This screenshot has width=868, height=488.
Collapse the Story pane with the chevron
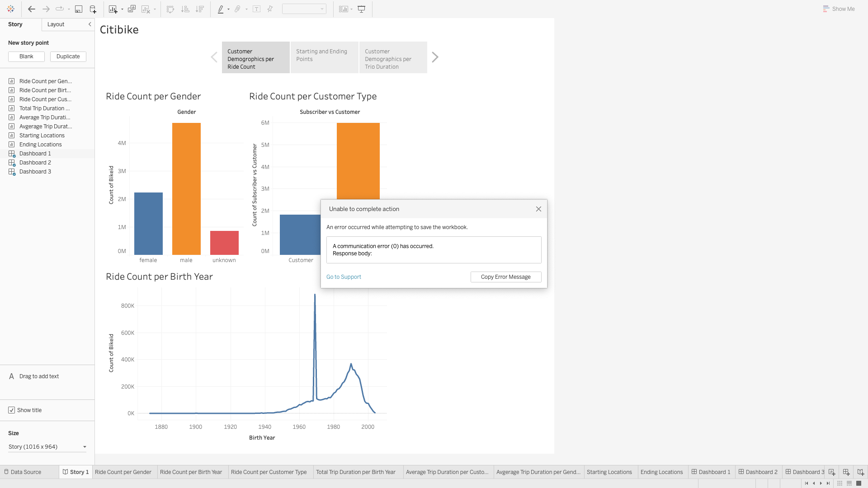pos(89,24)
